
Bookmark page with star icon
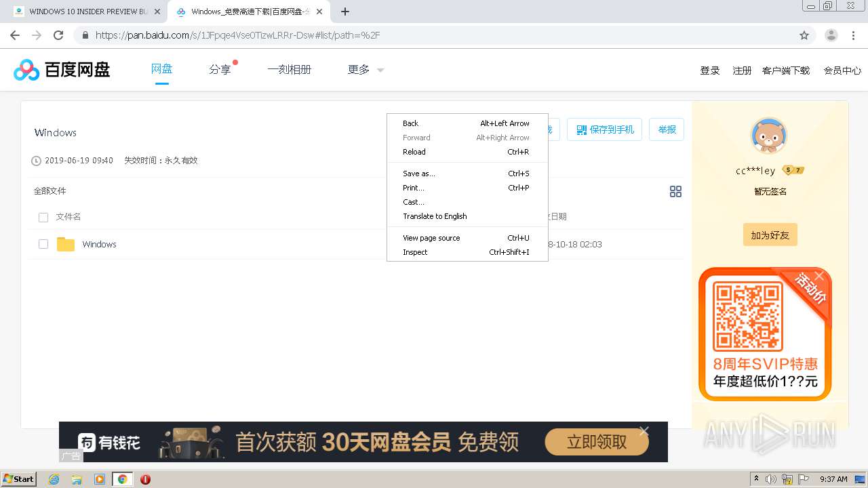point(804,35)
